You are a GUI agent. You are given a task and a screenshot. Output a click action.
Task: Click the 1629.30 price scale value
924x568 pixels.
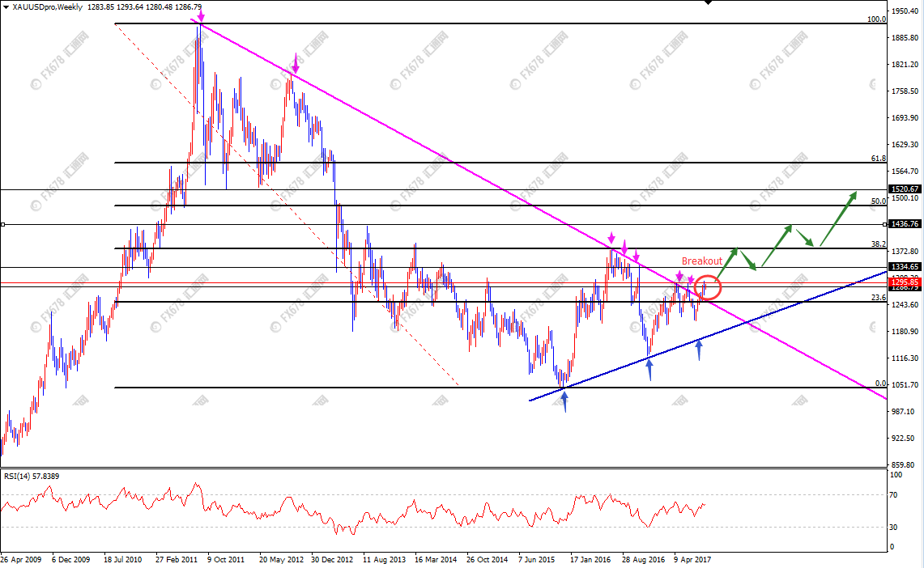tap(905, 144)
